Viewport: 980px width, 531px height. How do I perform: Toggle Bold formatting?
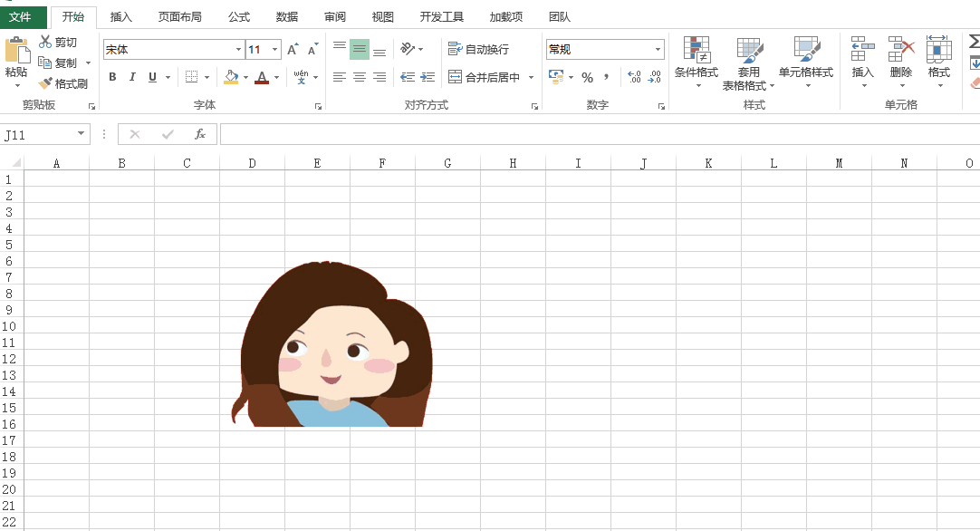pyautogui.click(x=112, y=77)
